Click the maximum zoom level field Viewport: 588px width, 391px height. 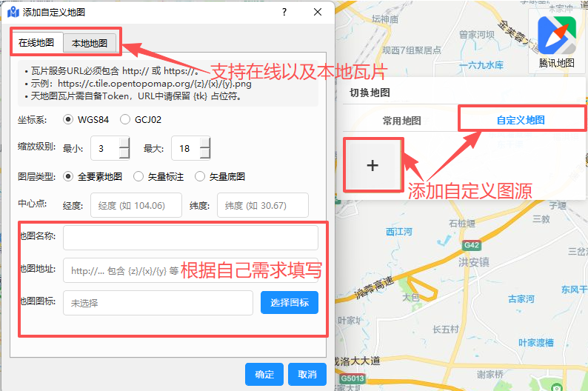pos(186,148)
